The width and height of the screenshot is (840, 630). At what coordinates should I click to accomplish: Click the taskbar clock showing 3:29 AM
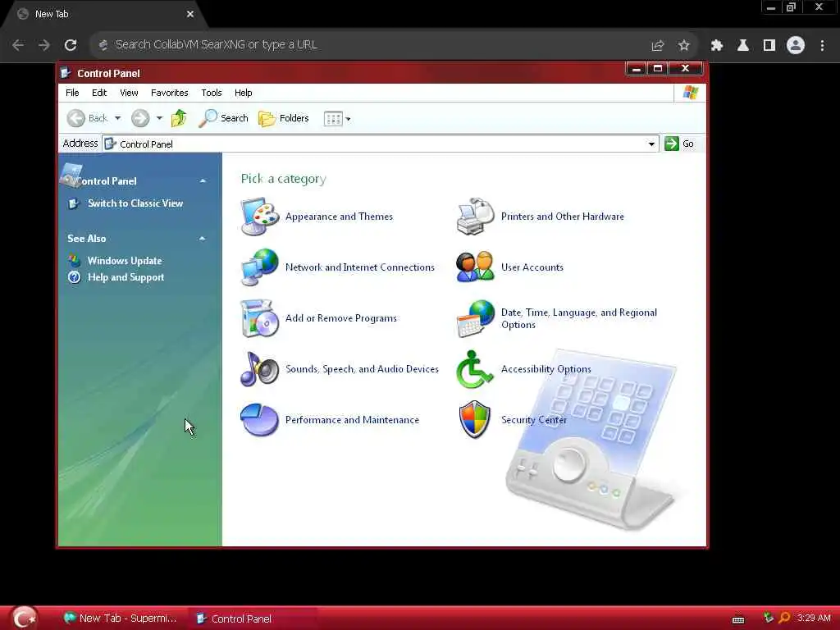[x=814, y=618]
